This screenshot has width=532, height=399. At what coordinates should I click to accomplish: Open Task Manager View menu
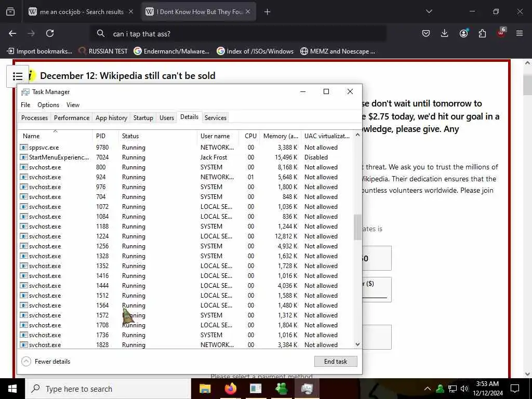(73, 105)
